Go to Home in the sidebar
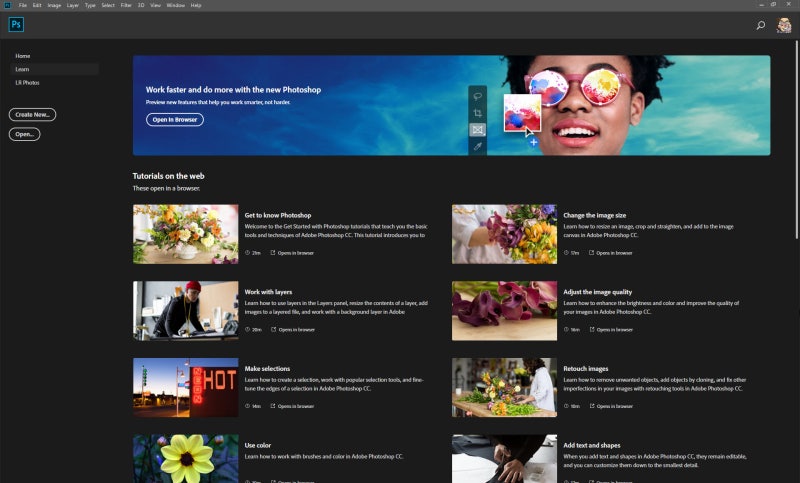Image resolution: width=800 pixels, height=483 pixels. 22,56
